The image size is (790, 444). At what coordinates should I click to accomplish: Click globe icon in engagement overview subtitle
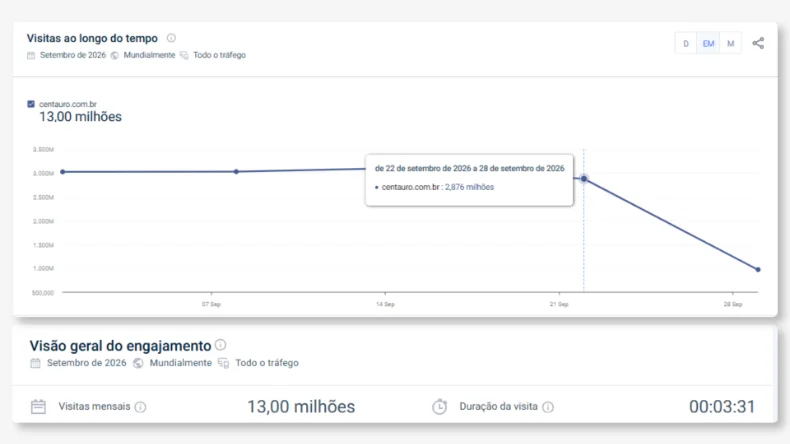coord(138,363)
